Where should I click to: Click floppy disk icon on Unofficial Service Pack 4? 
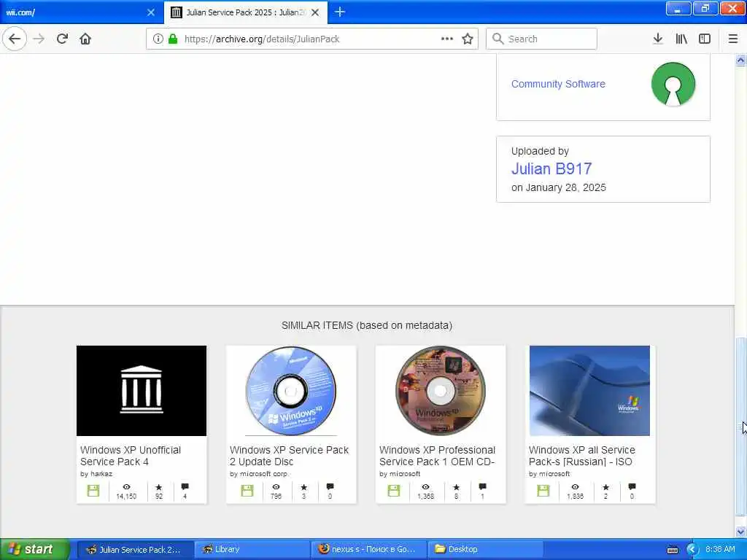click(93, 491)
